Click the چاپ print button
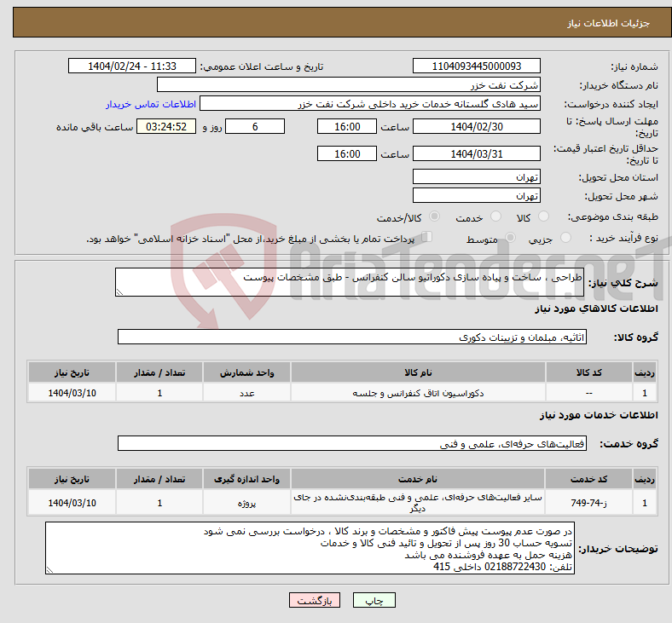672x623 pixels. pos(374,600)
